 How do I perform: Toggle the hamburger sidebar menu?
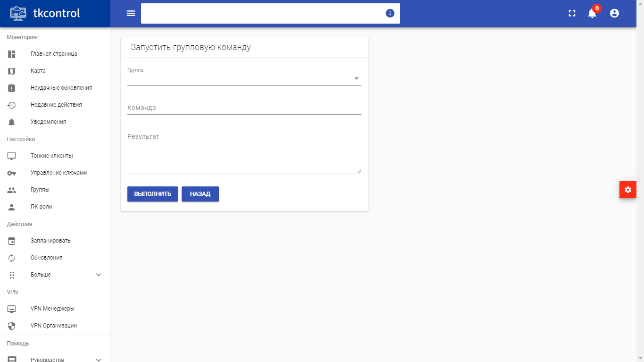point(131,13)
